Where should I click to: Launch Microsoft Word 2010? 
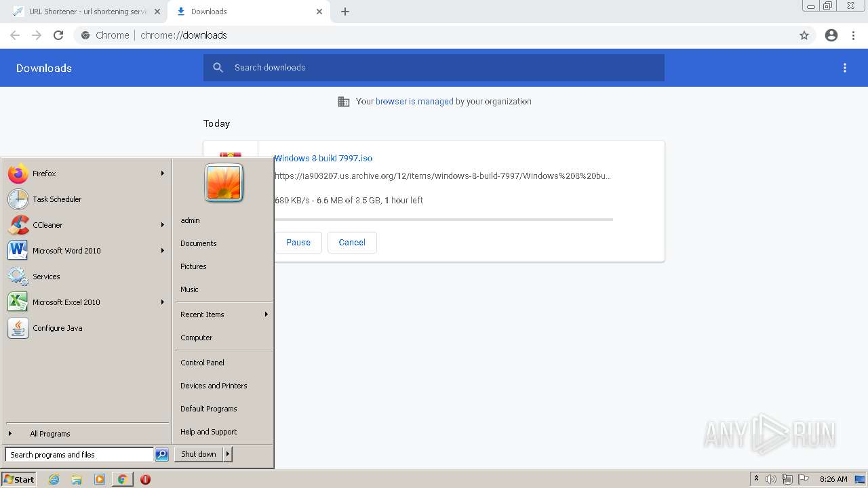pos(86,251)
